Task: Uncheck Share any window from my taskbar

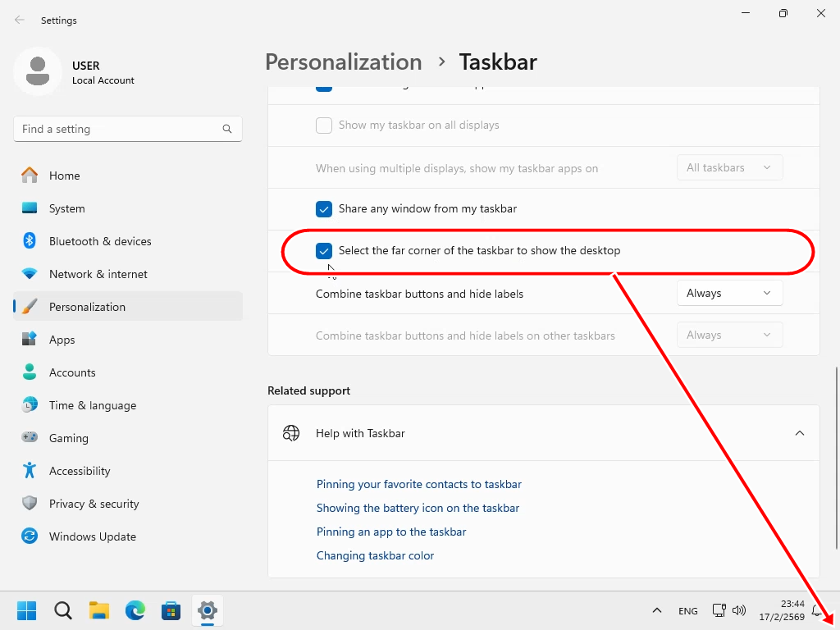Action: [324, 208]
